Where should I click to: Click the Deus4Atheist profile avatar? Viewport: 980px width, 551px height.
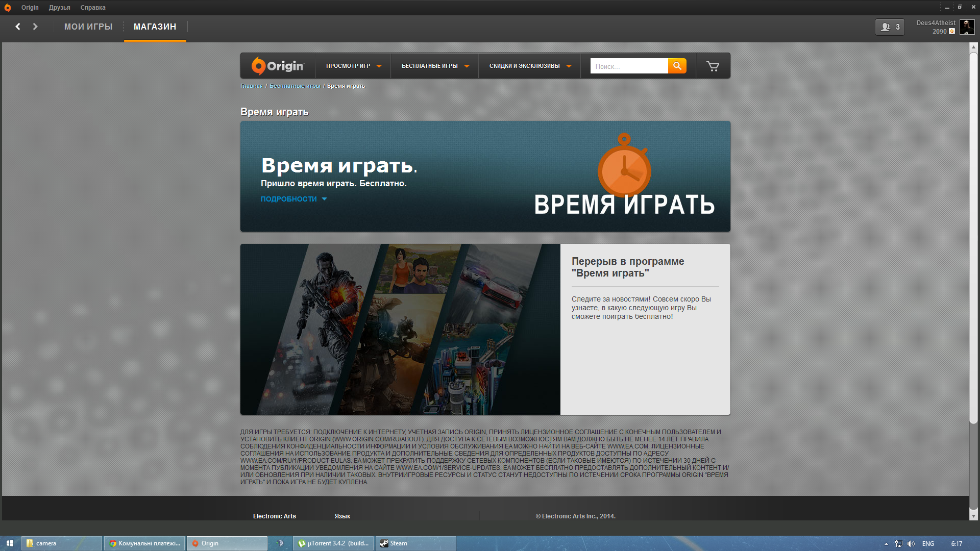[x=967, y=27]
